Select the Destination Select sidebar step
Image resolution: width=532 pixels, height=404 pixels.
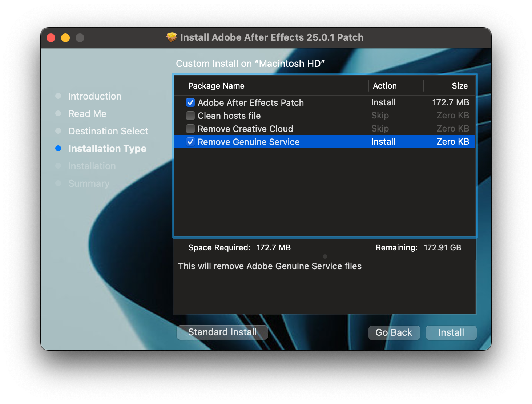click(108, 131)
